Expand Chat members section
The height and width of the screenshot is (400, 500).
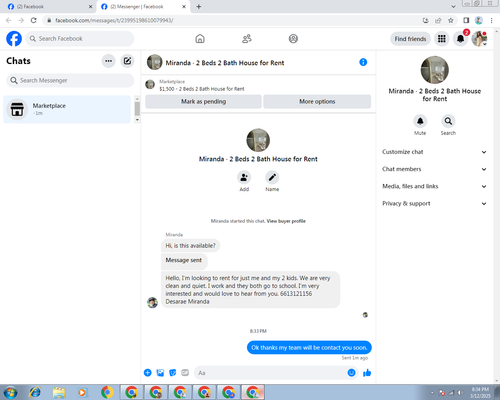pos(434,169)
